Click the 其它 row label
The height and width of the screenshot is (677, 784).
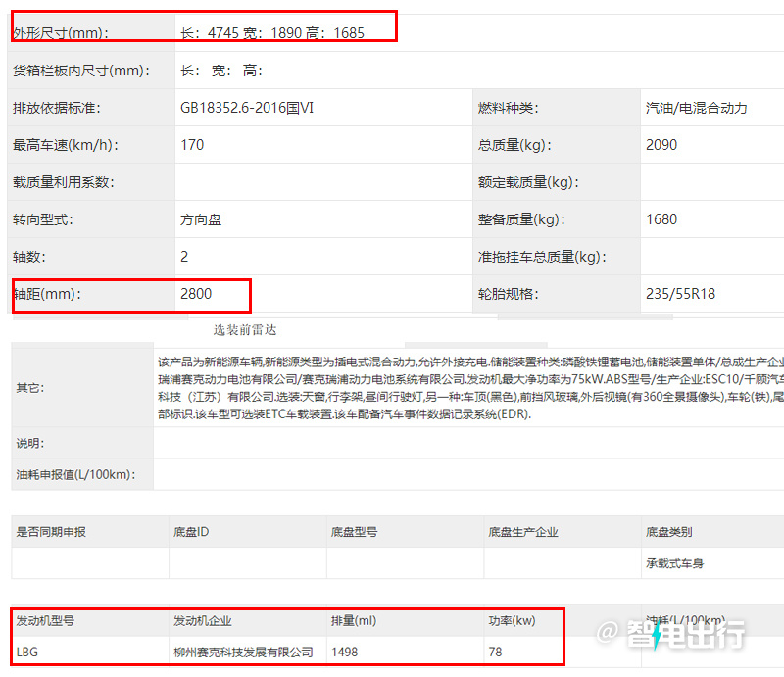click(30, 388)
